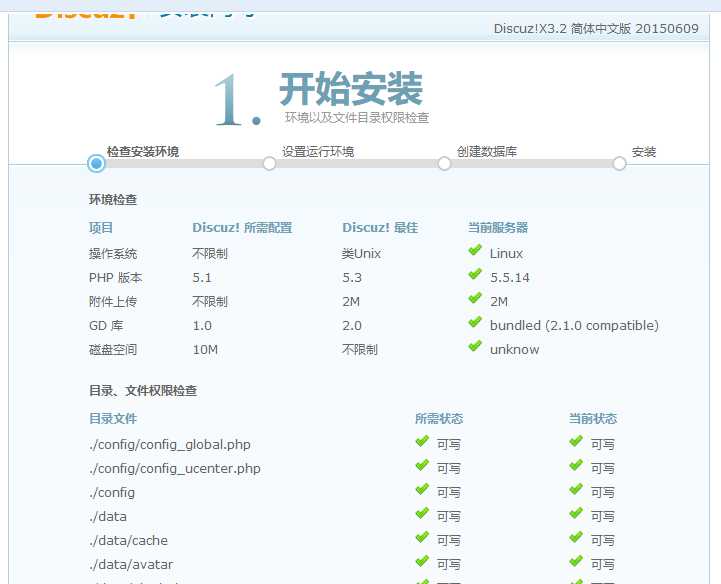The width and height of the screenshot is (721, 584).
Task: Click the GD 库 row label
Action: 106,326
